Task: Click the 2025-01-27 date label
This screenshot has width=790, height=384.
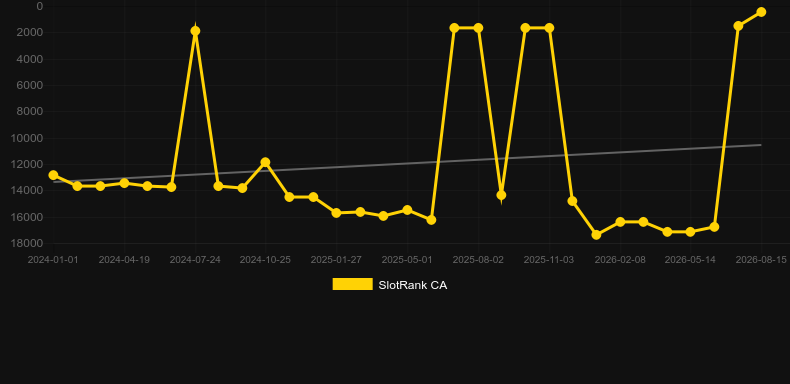Action: pyautogui.click(x=336, y=260)
